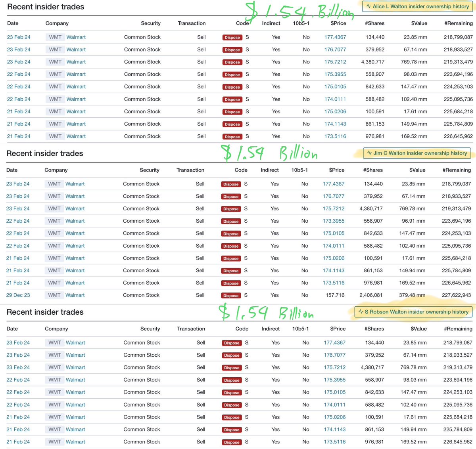Click $Price column header in Alice Walton's table
Screen dimensions: 476x449
pyautogui.click(x=338, y=23)
